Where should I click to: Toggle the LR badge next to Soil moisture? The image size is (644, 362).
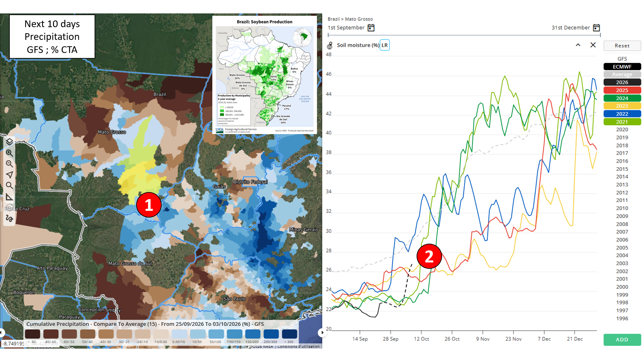click(385, 45)
